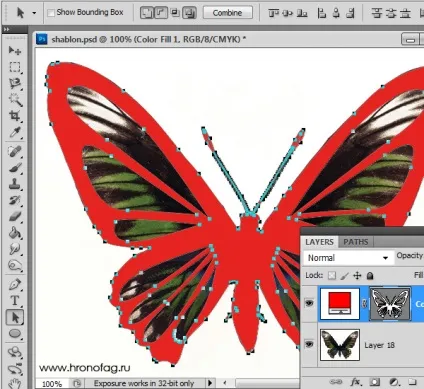Select the 3D Orbit camera tool
This screenshot has height=389, width=424.
14,369
